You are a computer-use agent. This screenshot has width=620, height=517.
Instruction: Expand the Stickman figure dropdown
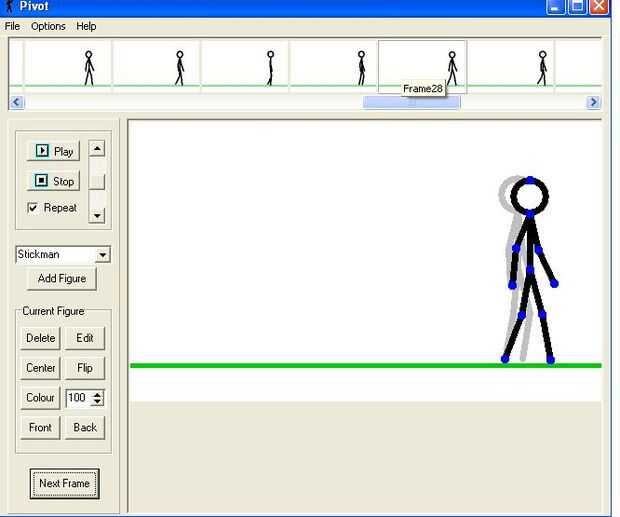(103, 255)
